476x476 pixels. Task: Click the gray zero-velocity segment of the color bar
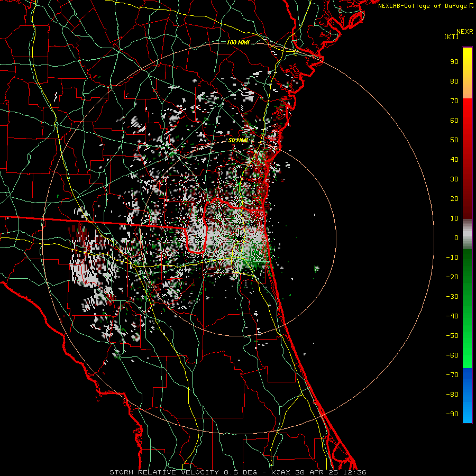(x=467, y=234)
